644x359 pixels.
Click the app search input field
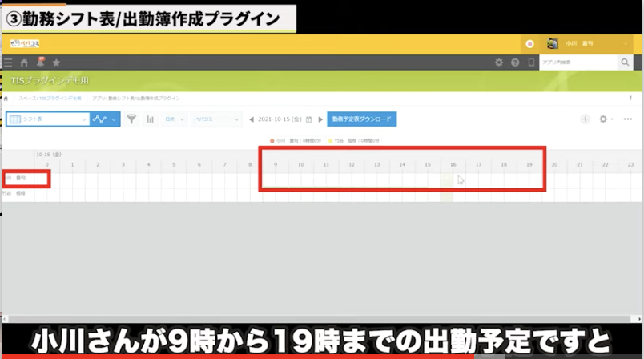pos(577,63)
